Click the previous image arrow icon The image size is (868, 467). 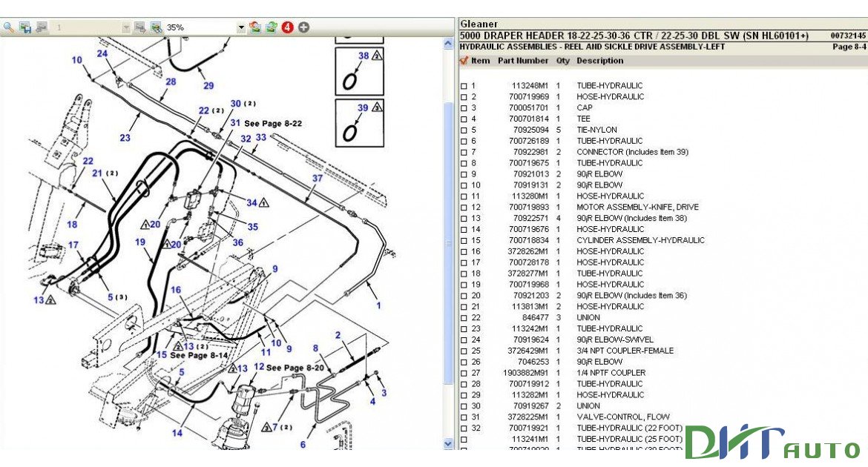[x=42, y=27]
